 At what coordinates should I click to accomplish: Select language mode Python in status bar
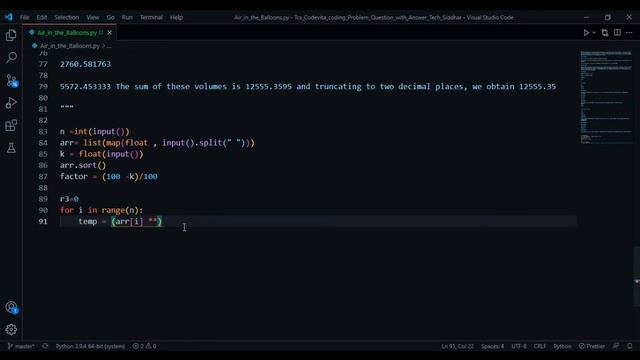point(562,346)
